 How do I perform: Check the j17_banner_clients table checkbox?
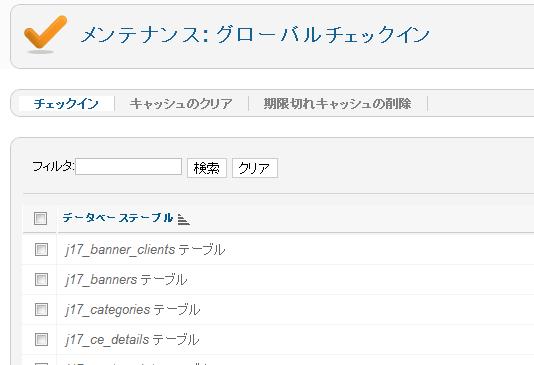(41, 250)
